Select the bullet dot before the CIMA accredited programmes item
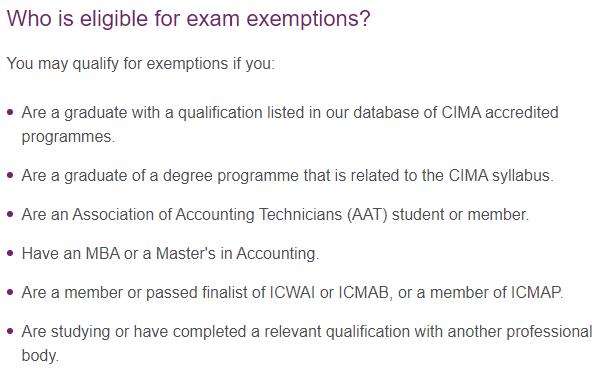This screenshot has width=597, height=369. pyautogui.click(x=10, y=112)
